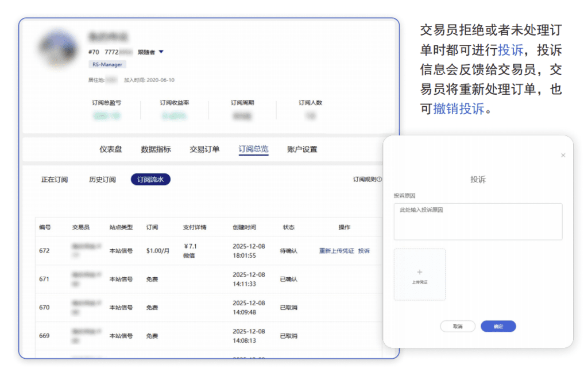Close the 投诉 dialog with X icon

563,156
